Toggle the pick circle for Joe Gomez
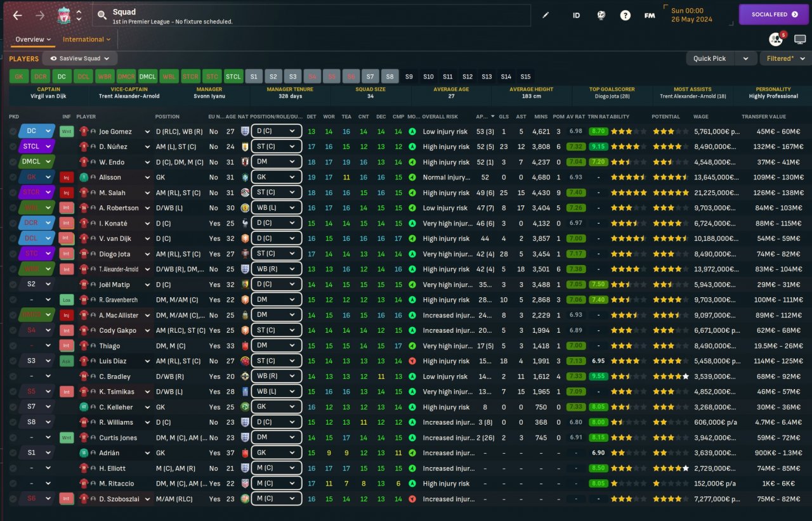Screen dimensions: 812x521 (x=13, y=132)
